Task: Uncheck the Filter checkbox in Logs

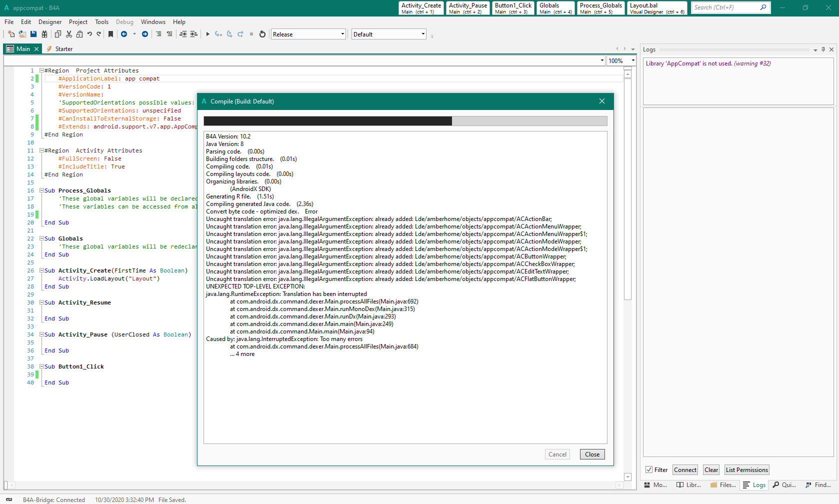Action: (x=649, y=469)
